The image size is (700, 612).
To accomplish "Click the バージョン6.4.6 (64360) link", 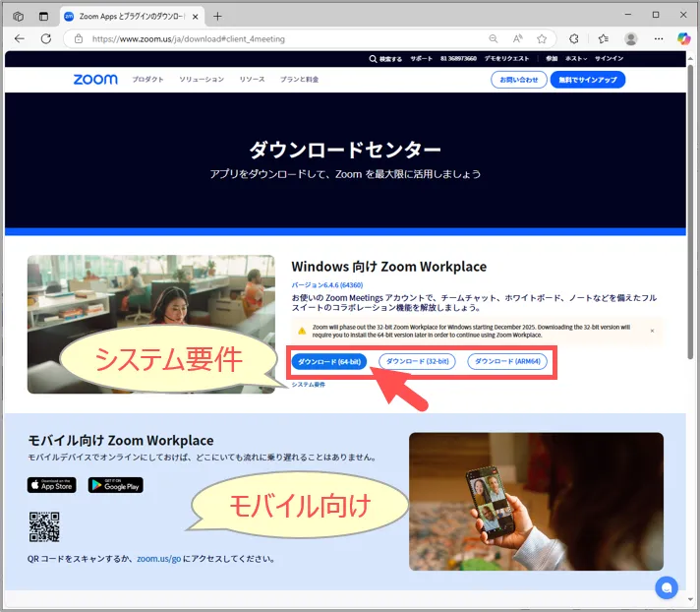I will pyautogui.click(x=326, y=285).
